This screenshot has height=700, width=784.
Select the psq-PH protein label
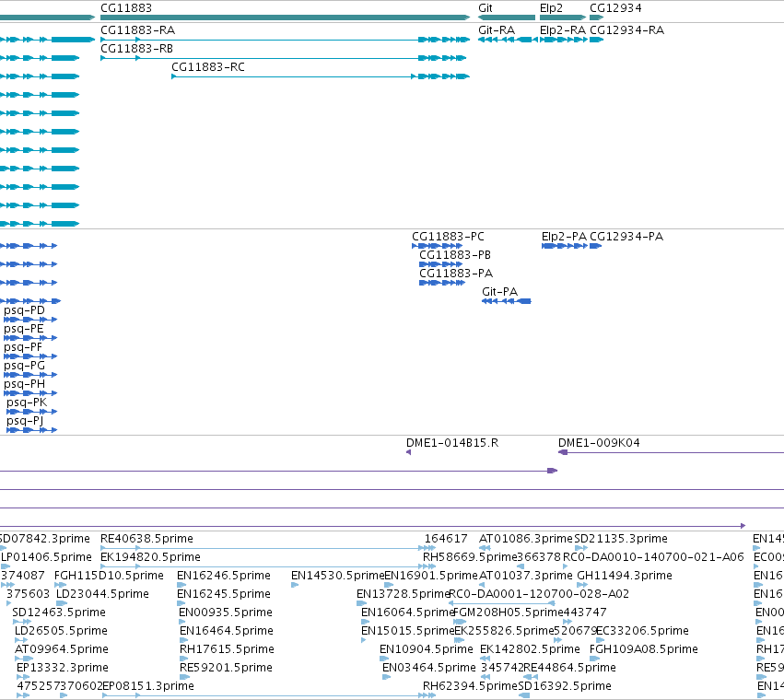point(24,384)
